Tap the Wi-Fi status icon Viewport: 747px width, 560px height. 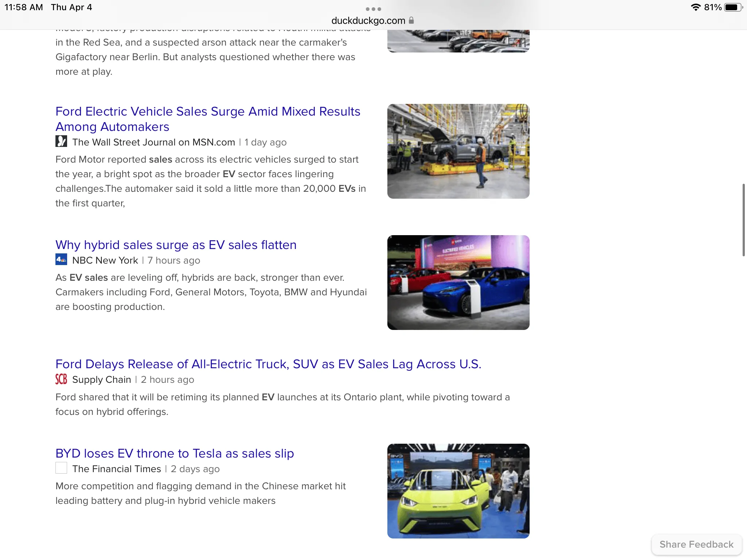[x=696, y=7]
